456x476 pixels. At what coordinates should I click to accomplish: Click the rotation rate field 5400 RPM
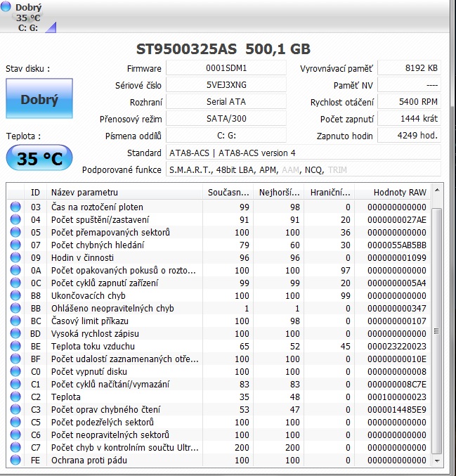point(409,102)
